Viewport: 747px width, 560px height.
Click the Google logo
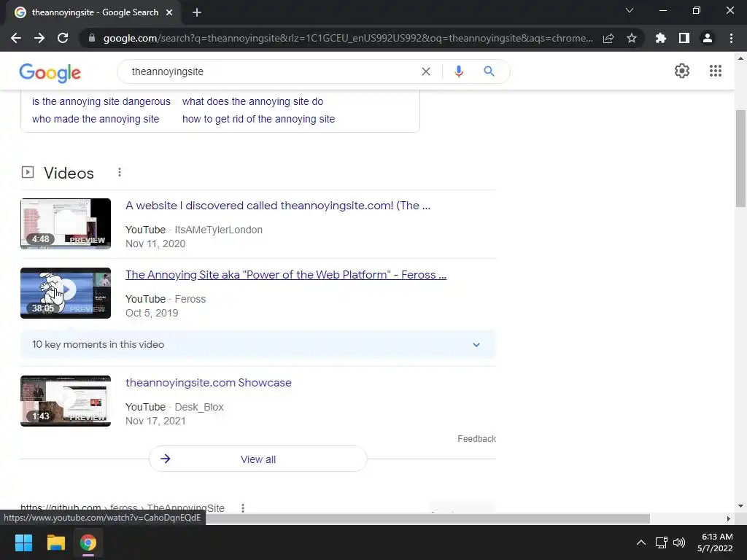pyautogui.click(x=50, y=72)
